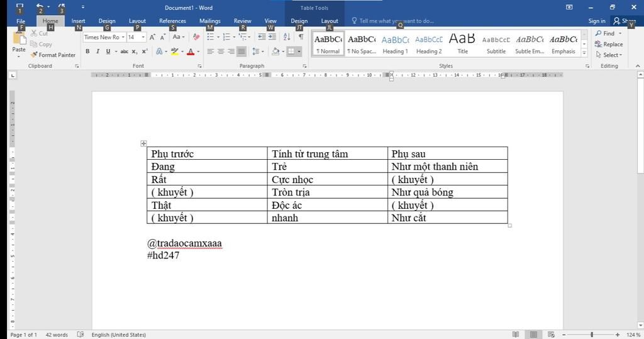644x339 pixels.
Task: Sort the selected text
Action: point(287,37)
